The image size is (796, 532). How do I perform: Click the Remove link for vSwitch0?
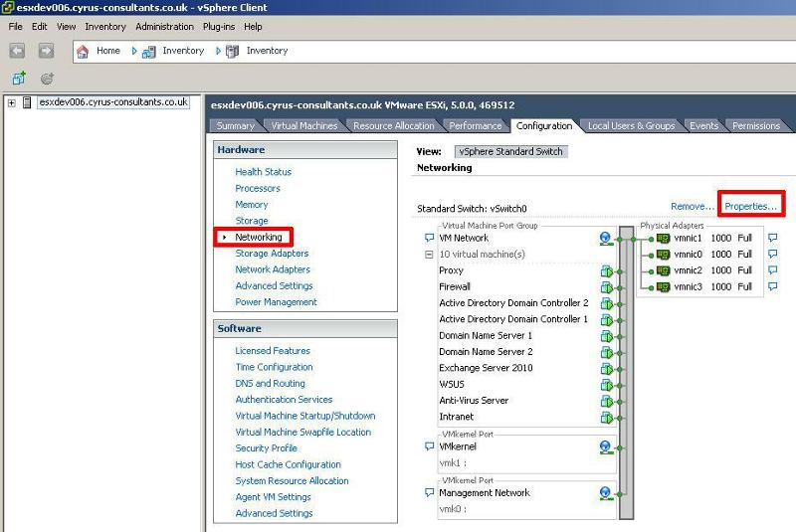point(692,207)
